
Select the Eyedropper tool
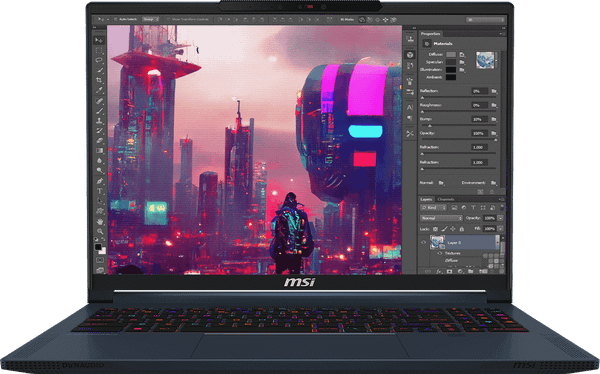click(x=99, y=90)
